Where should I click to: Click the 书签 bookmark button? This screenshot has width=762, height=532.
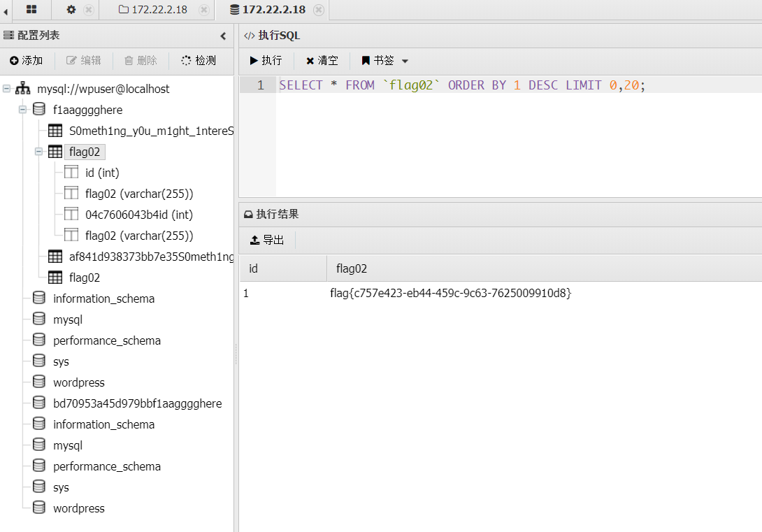(x=378, y=60)
